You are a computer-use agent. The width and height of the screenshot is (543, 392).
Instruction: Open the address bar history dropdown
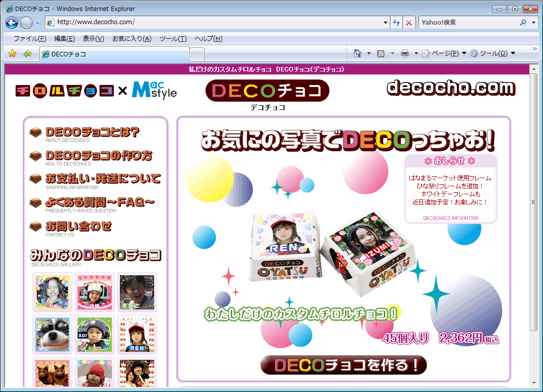click(385, 23)
